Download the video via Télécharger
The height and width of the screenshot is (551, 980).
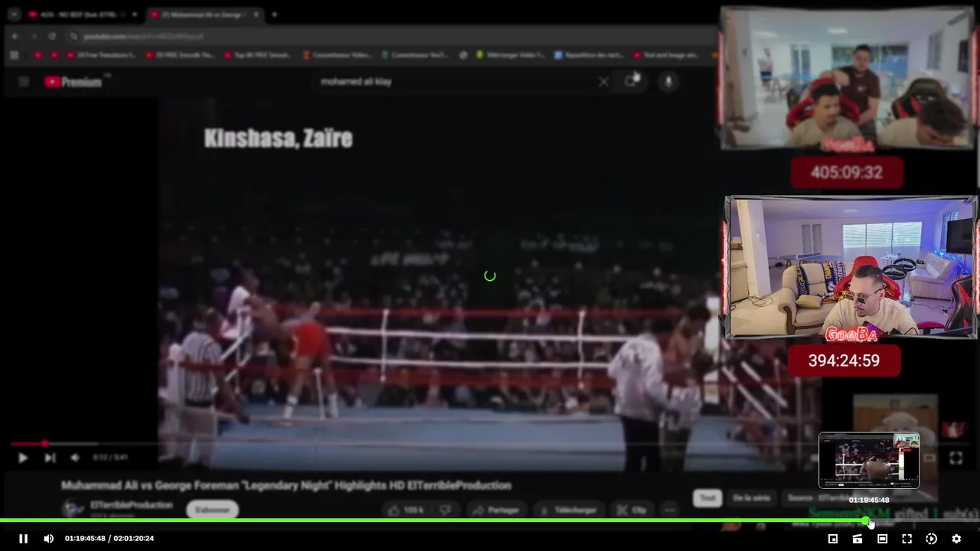tap(567, 510)
